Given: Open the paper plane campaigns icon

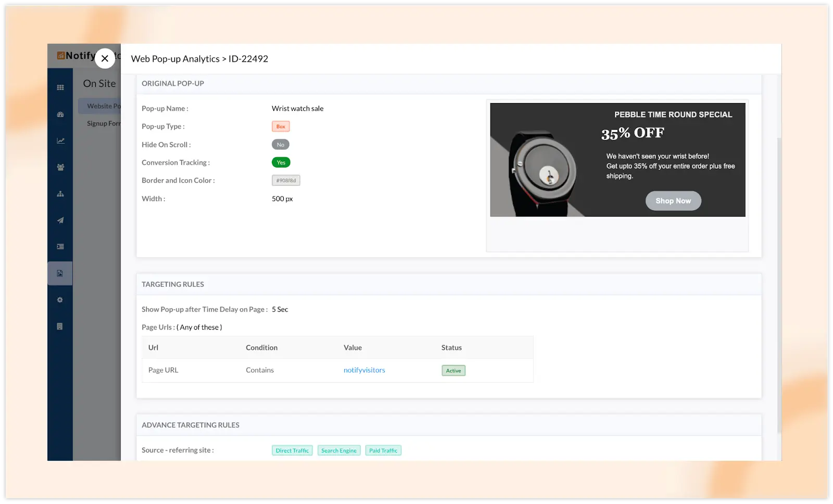Looking at the screenshot, I should click(60, 220).
